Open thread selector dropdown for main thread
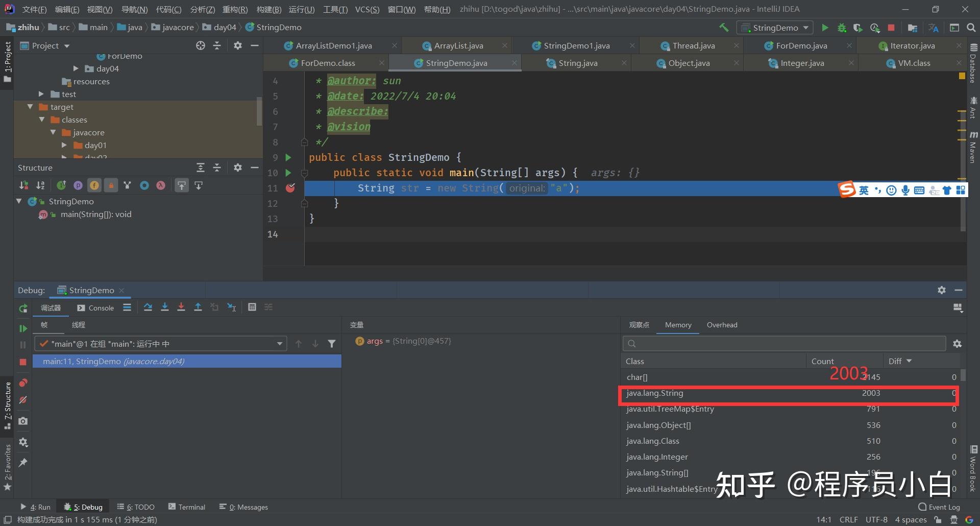 [x=280, y=344]
